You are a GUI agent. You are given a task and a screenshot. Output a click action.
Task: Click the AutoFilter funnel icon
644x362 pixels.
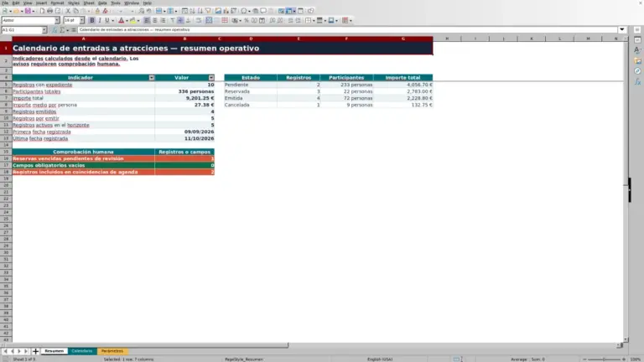coord(208,11)
